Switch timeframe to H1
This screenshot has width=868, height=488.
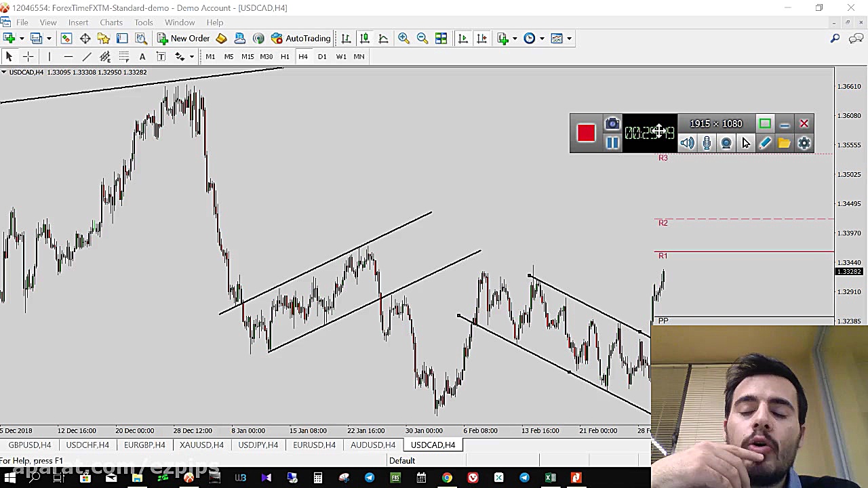click(285, 56)
